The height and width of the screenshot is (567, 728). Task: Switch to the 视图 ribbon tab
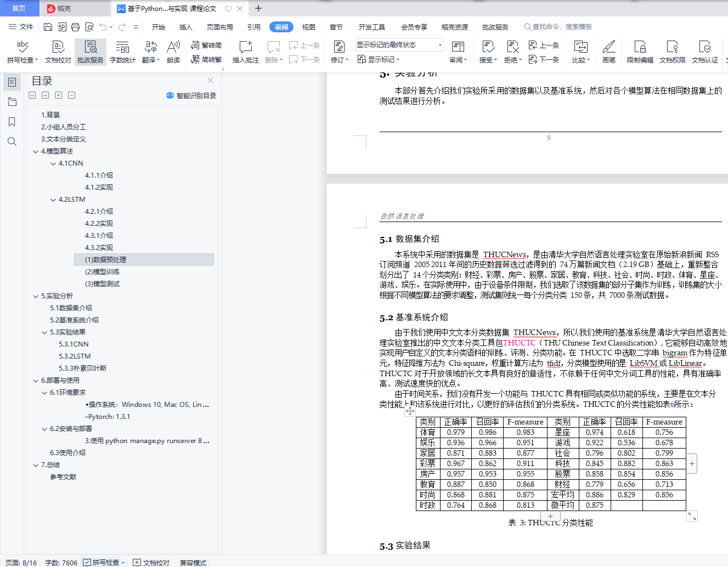(309, 27)
